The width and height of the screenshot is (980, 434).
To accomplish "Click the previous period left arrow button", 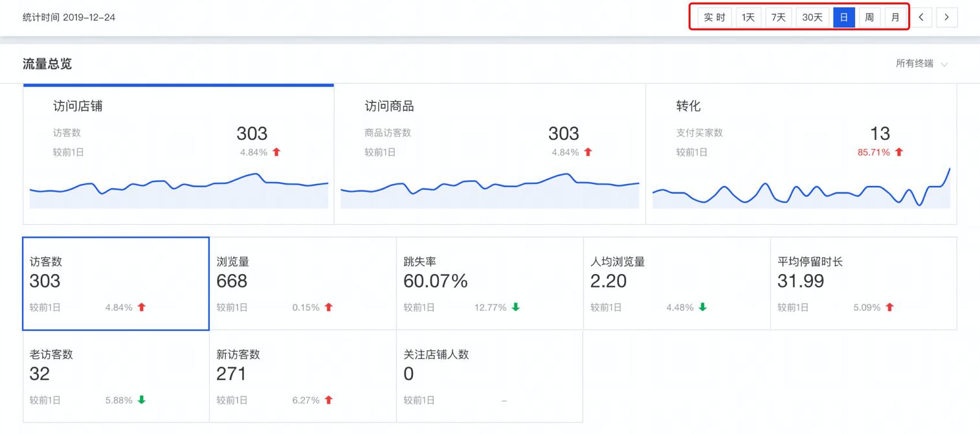I will (x=921, y=17).
